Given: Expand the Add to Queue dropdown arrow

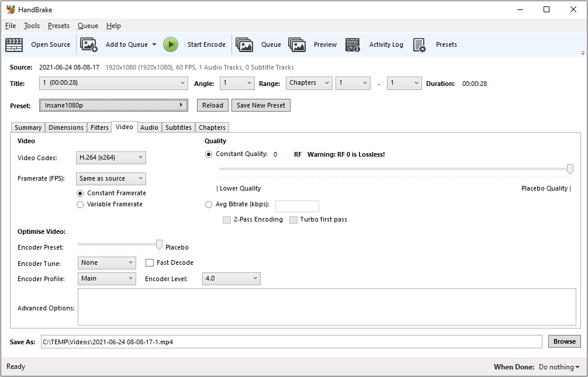Looking at the screenshot, I should (x=154, y=44).
